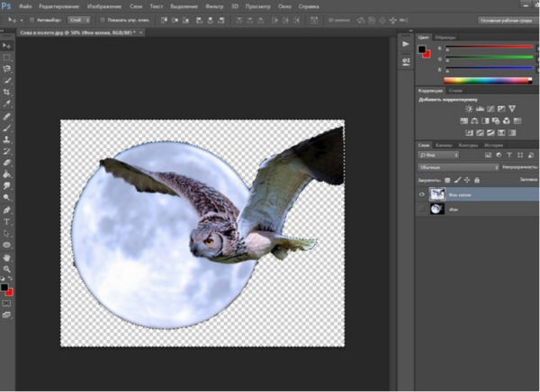Viewport: 540px width, 392px height.
Task: Select the Hand tool
Action: pyautogui.click(x=7, y=256)
